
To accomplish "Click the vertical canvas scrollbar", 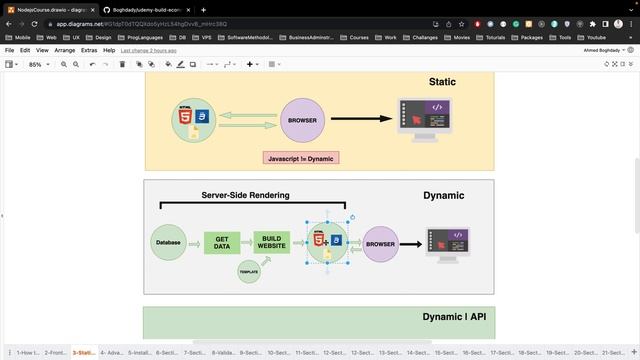I will pos(637,196).
